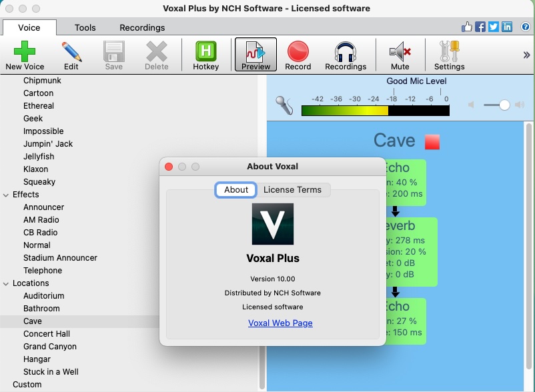Select the Squeaky voice
The width and height of the screenshot is (535, 392).
(x=39, y=182)
